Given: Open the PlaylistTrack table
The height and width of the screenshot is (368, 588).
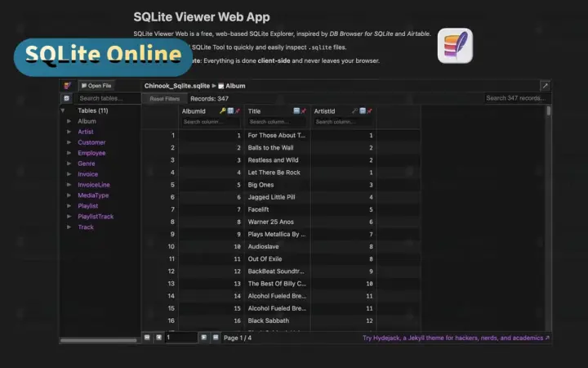Looking at the screenshot, I should [x=96, y=216].
